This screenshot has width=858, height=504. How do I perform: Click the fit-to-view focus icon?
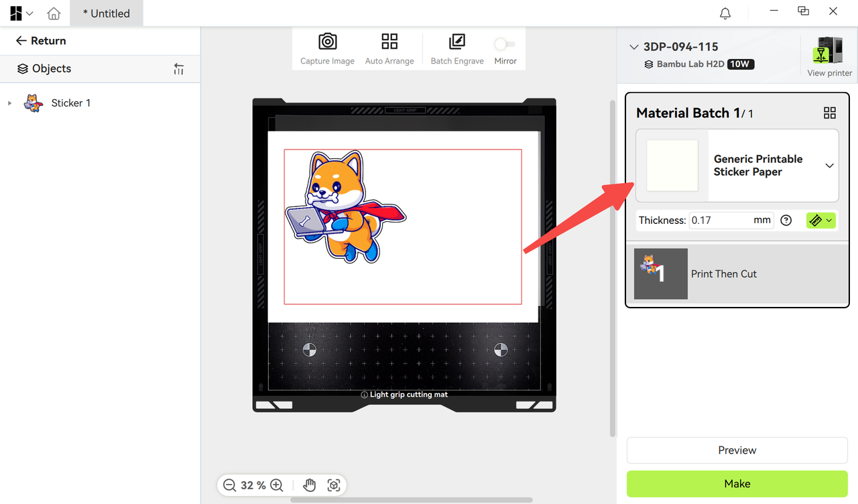point(333,485)
